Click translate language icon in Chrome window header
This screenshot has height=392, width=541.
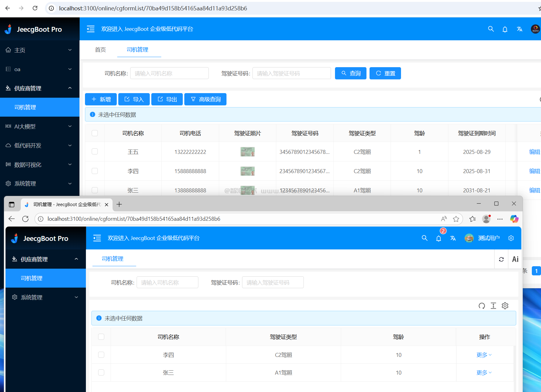tap(520, 29)
